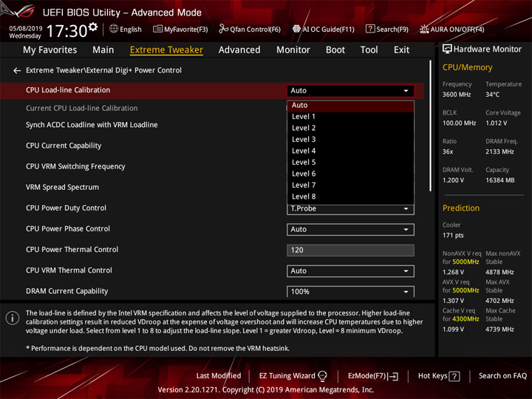Select the CPU Current Capability row

(x=64, y=146)
